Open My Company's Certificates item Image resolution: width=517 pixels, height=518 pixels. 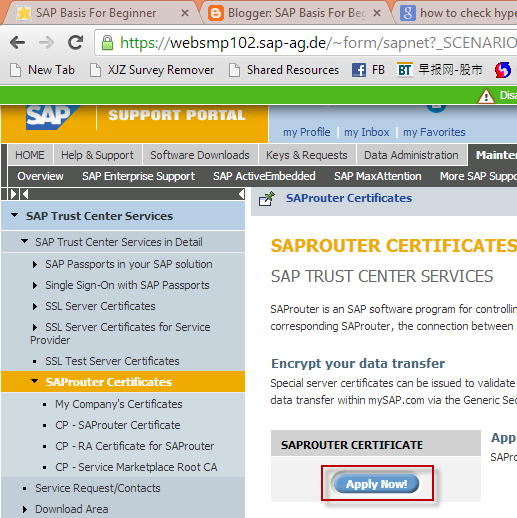[119, 404]
